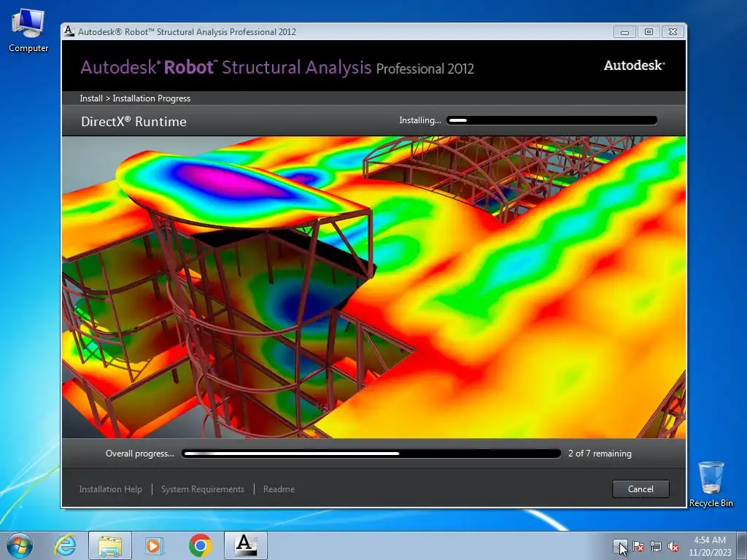This screenshot has width=747, height=560.
Task: Launch Internet Explorer from the taskbar
Action: point(65,545)
